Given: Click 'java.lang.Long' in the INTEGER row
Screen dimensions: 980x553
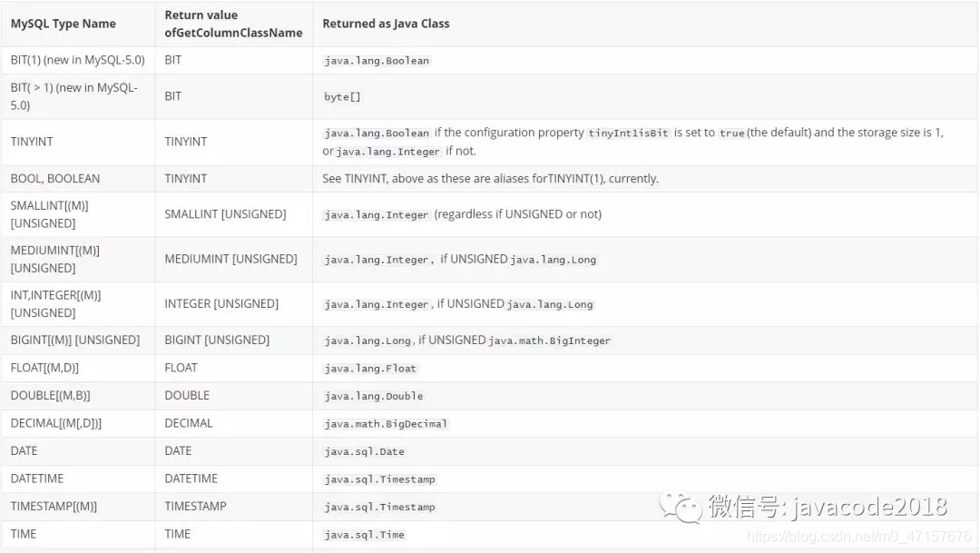Looking at the screenshot, I should pos(549,305).
